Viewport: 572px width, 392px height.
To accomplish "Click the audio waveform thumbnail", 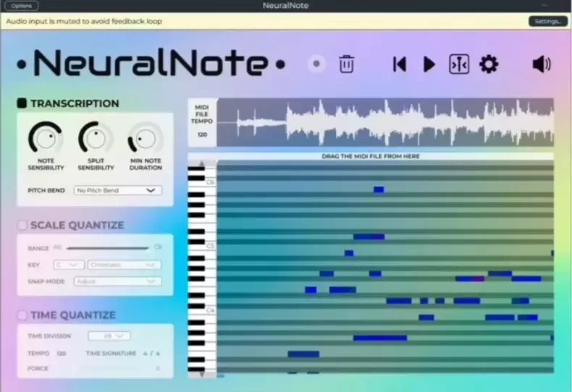I will [384, 122].
